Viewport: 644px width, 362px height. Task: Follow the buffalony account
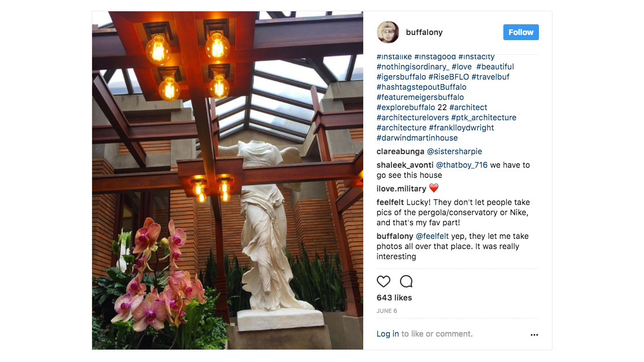[x=521, y=32]
